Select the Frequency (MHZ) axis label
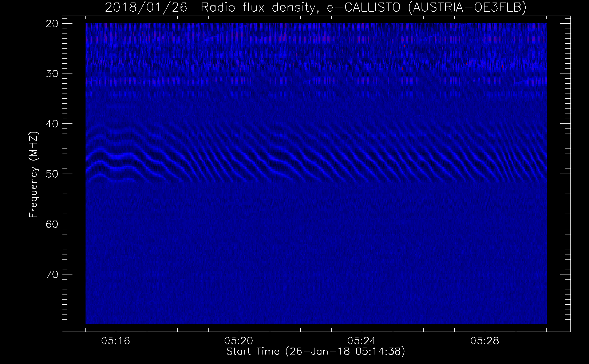 (x=33, y=175)
